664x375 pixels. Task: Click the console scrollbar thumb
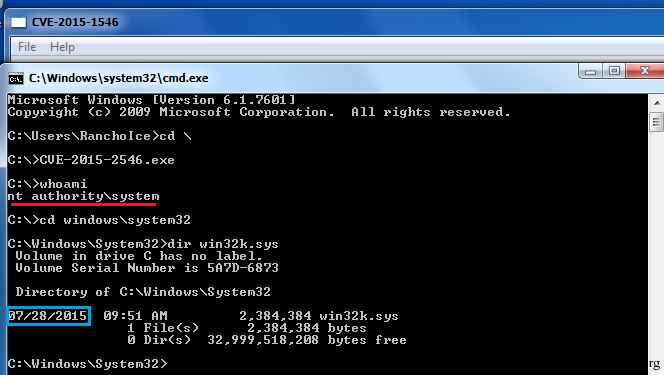point(657,122)
